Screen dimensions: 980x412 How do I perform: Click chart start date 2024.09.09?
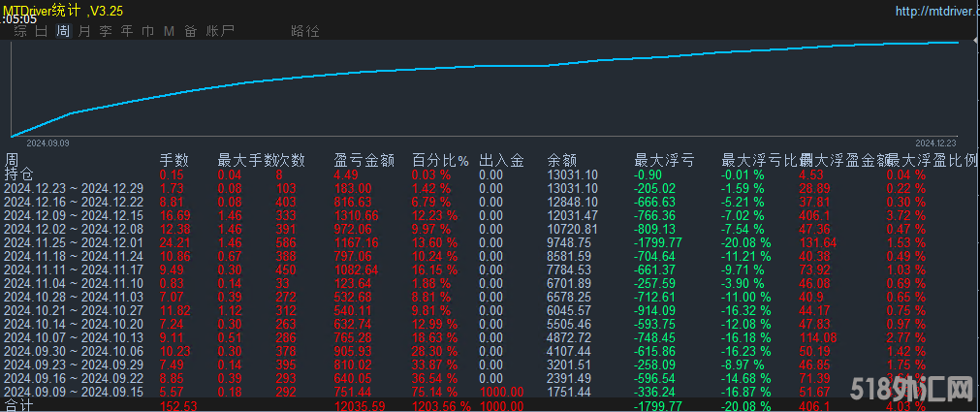[x=47, y=143]
